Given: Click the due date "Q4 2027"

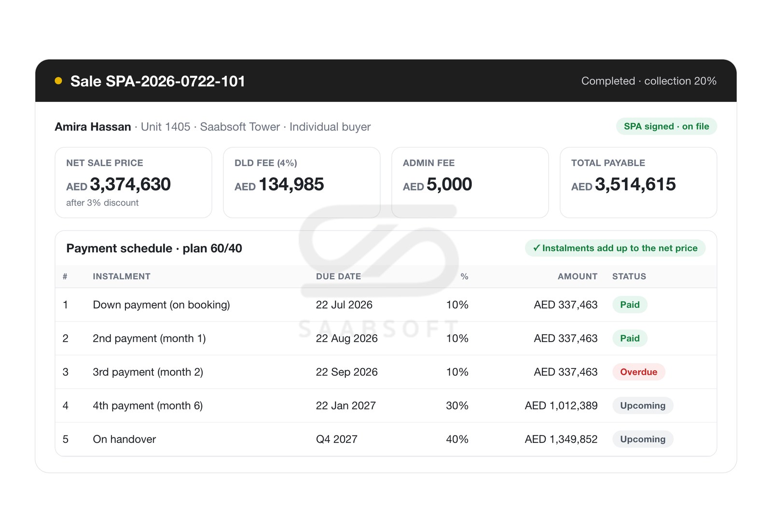Looking at the screenshot, I should [x=337, y=439].
